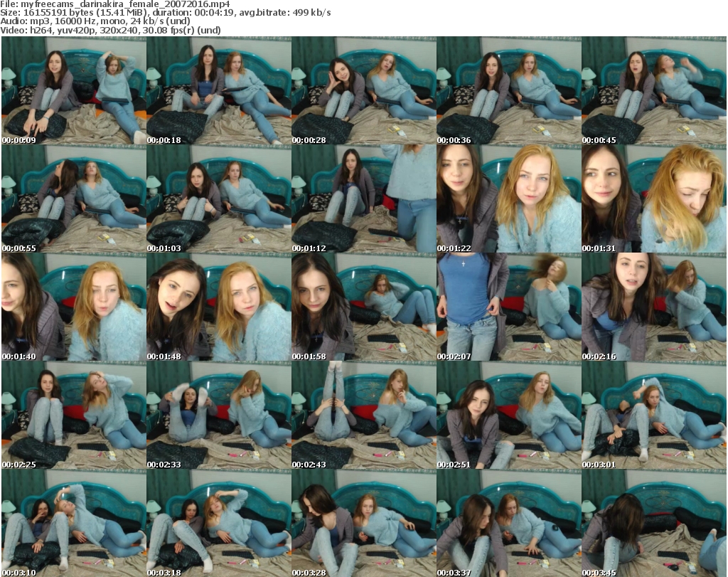Image resolution: width=728 pixels, height=577 pixels.
Task: Select the thumbnail at 00:00:55
Action: pyautogui.click(x=74, y=198)
